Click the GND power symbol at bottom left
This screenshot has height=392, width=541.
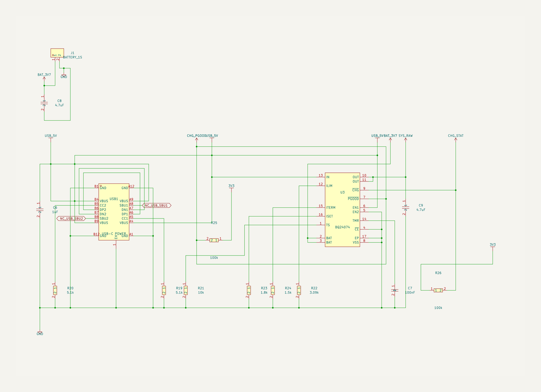(x=40, y=333)
